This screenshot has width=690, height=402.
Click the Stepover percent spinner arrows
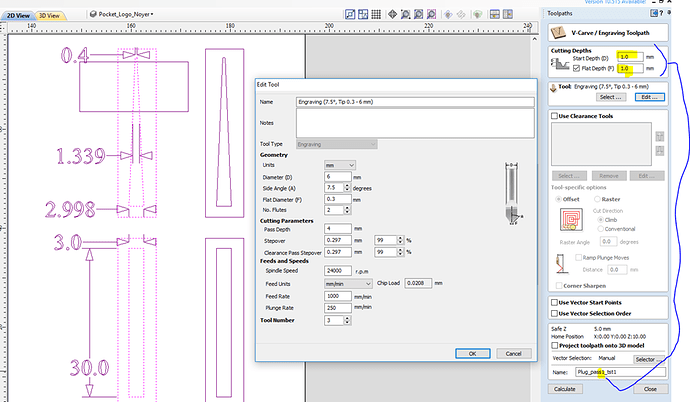(x=400, y=240)
